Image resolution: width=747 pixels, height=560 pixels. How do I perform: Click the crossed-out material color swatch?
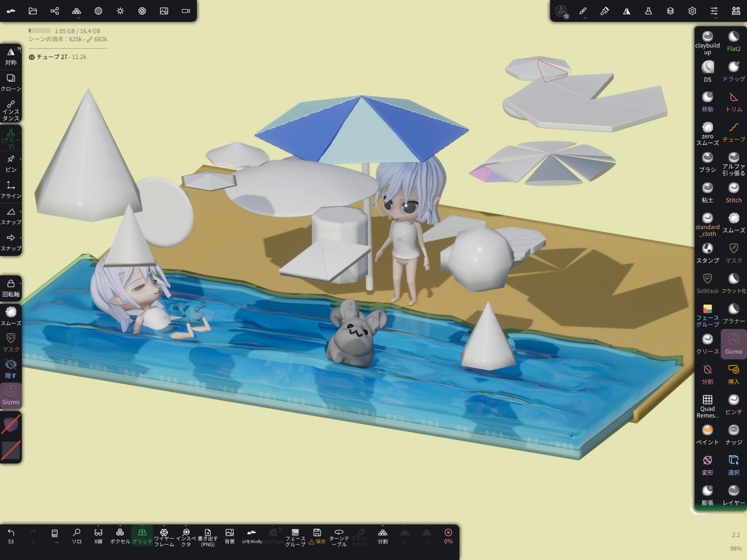click(x=11, y=424)
